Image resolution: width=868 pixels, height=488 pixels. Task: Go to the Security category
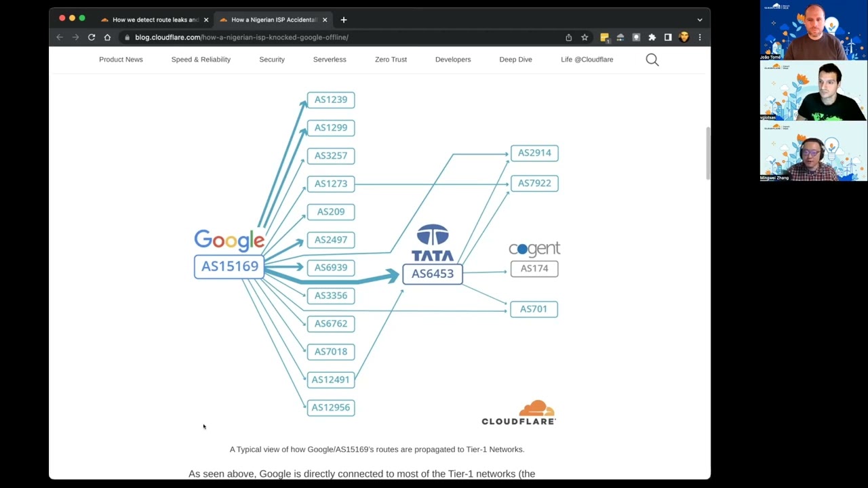272,60
